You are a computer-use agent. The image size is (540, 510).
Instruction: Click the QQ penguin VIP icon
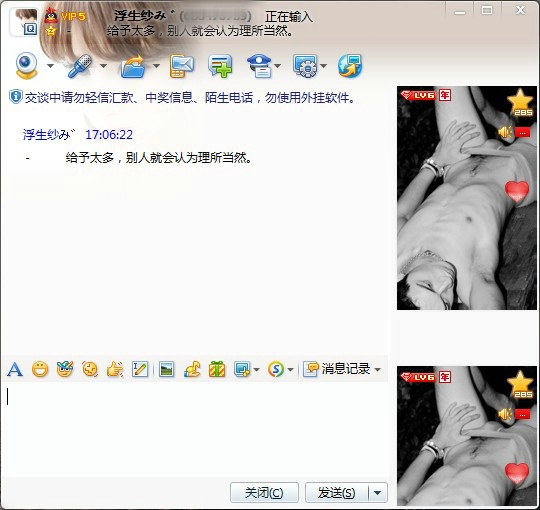click(51, 15)
